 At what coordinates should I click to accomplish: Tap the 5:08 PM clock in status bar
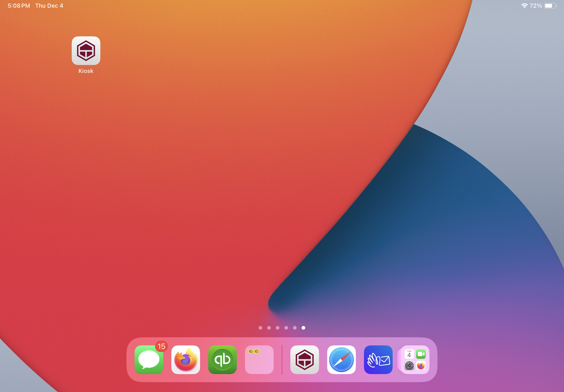(x=19, y=6)
